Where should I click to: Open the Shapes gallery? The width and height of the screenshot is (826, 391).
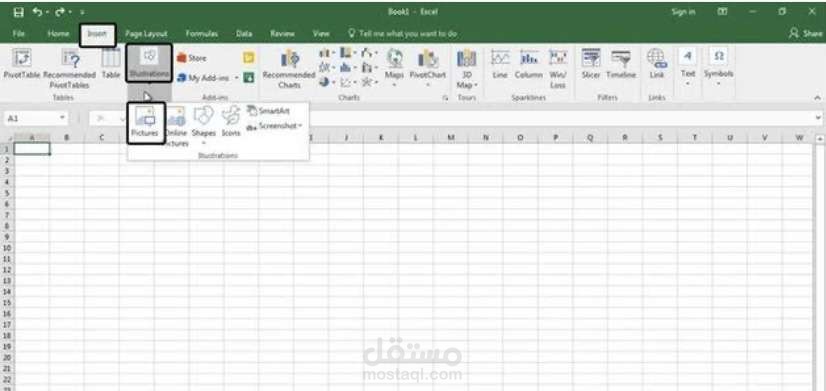point(203,125)
